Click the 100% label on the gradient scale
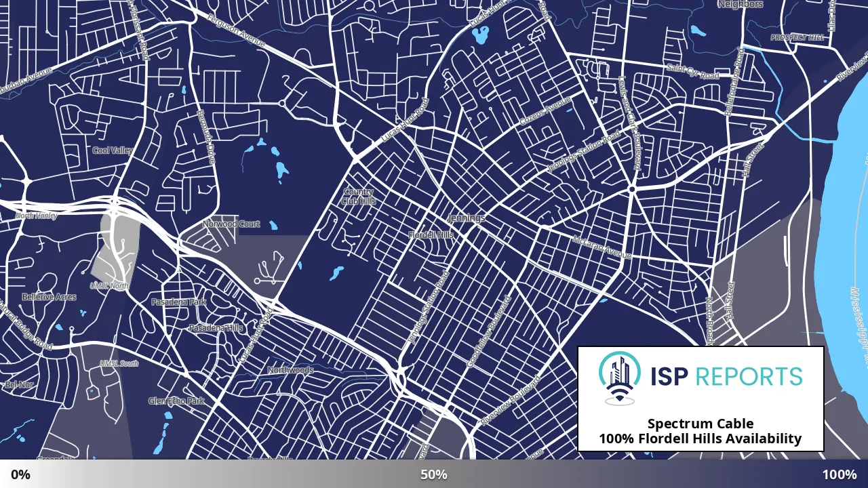The height and width of the screenshot is (488, 868). point(840,474)
